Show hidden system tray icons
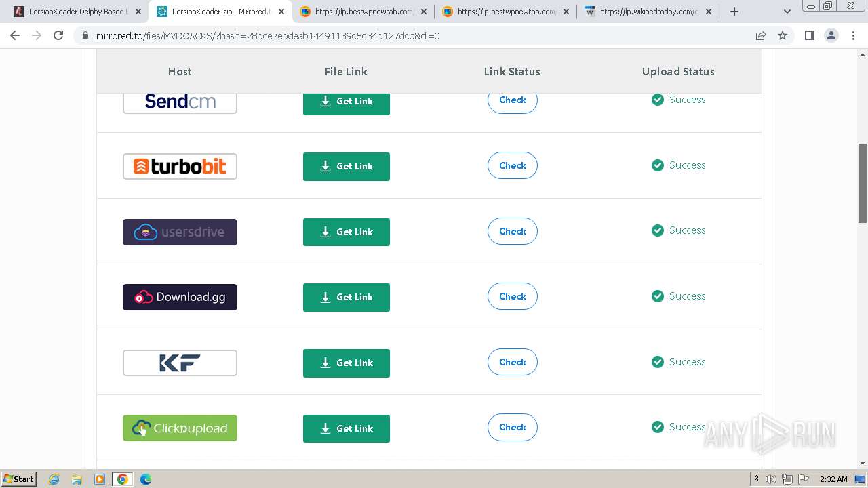 tap(756, 479)
